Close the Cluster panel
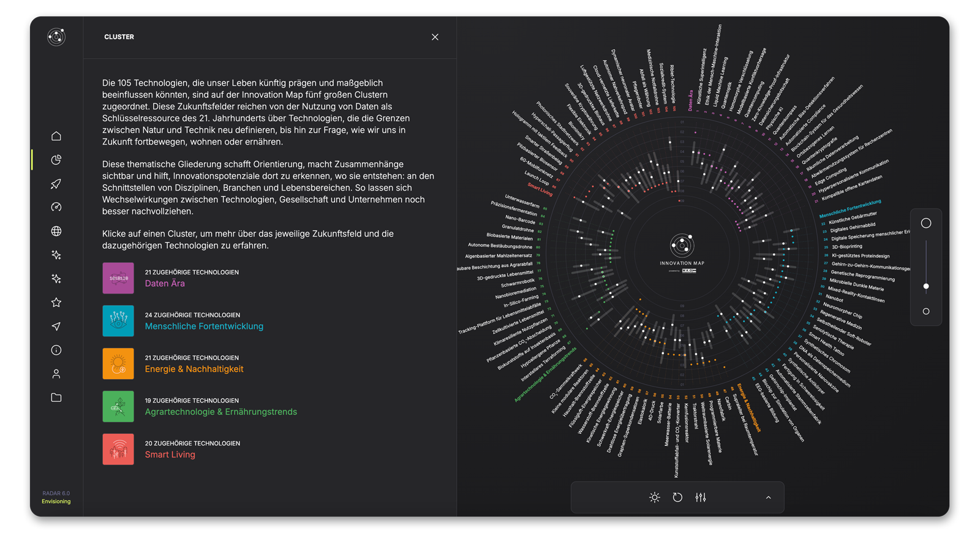The height and width of the screenshot is (533, 980). tap(435, 37)
